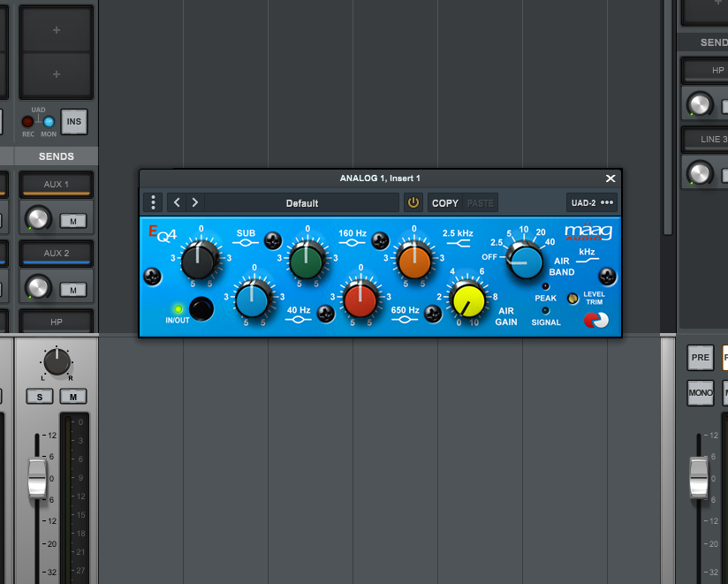The width and height of the screenshot is (728, 584).
Task: Click the AUX 2 send label
Action: tap(56, 254)
